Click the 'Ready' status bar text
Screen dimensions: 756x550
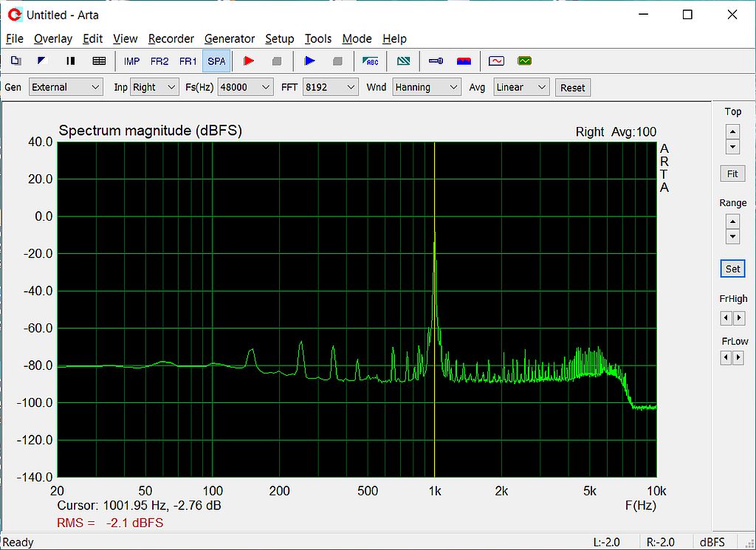[18, 543]
